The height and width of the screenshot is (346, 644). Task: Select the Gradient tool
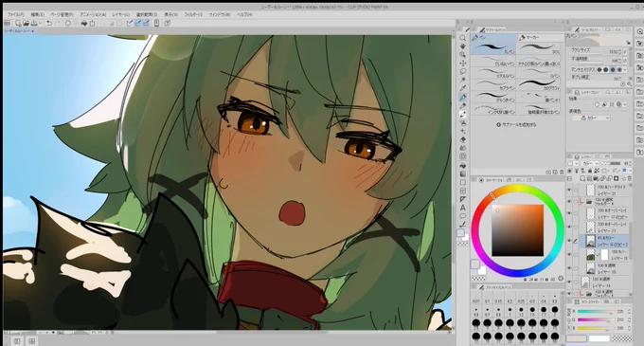coord(462,173)
